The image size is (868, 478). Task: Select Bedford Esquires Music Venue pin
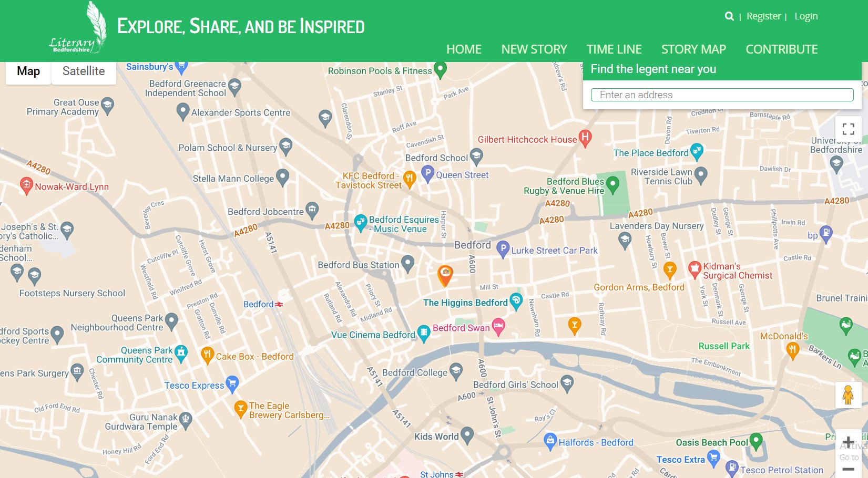361,223
